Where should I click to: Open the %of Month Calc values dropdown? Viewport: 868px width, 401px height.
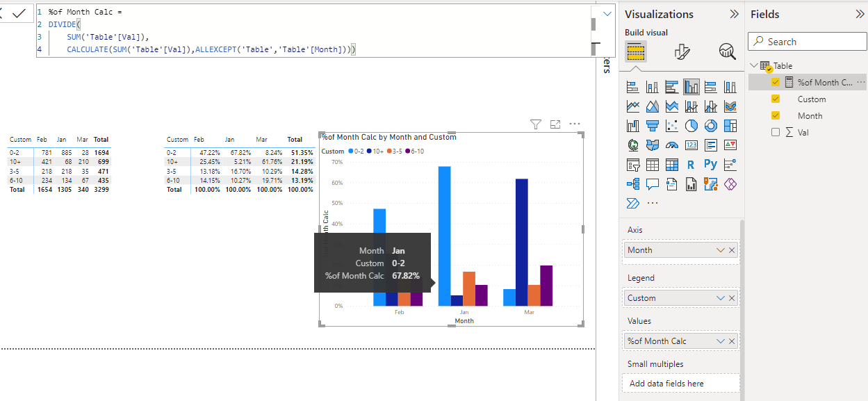point(721,341)
